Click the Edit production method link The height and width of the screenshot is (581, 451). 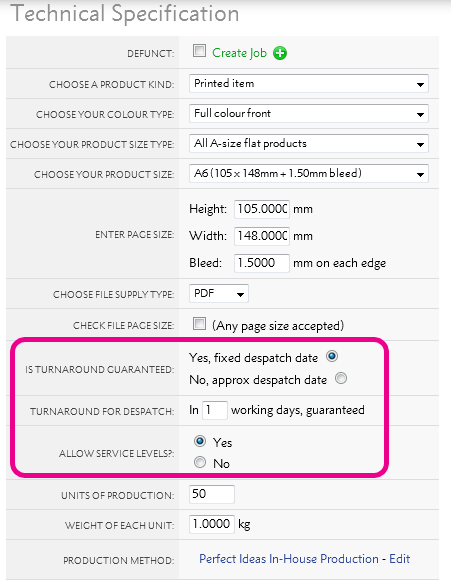point(399,559)
